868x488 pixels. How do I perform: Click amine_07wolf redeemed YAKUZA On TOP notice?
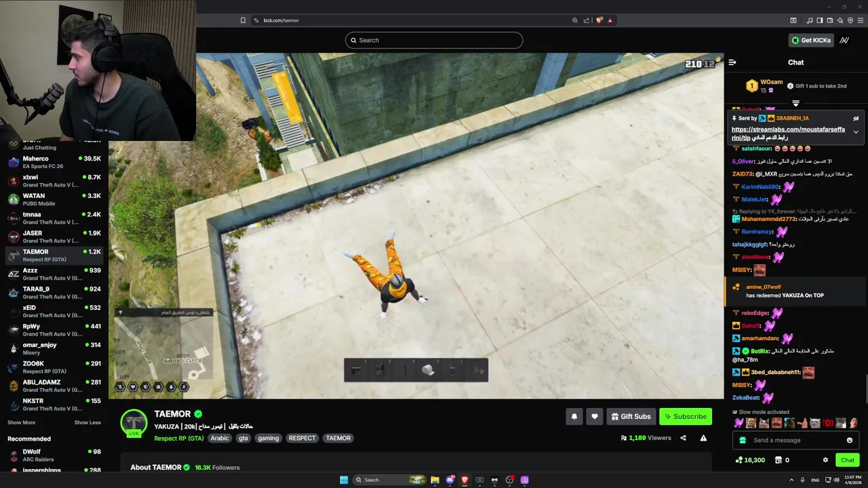click(x=795, y=291)
